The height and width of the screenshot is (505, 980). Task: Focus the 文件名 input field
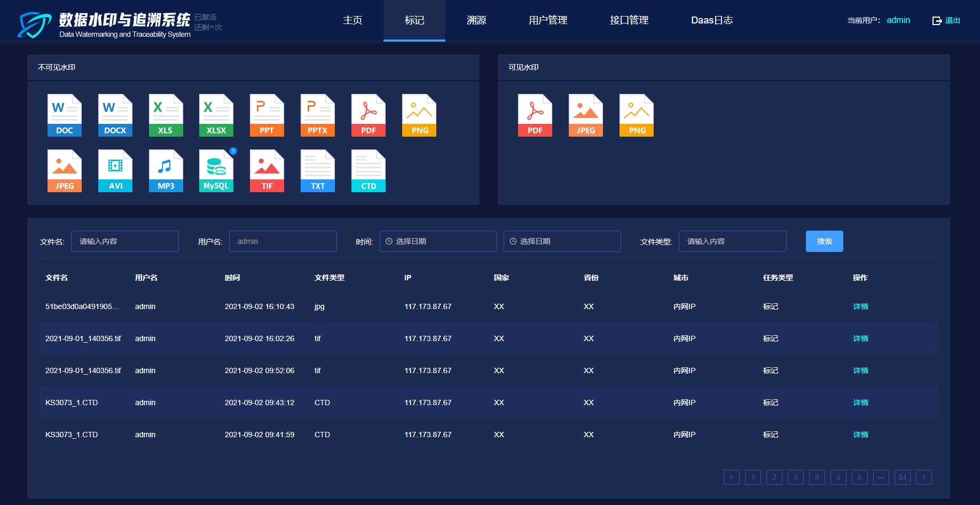click(125, 241)
